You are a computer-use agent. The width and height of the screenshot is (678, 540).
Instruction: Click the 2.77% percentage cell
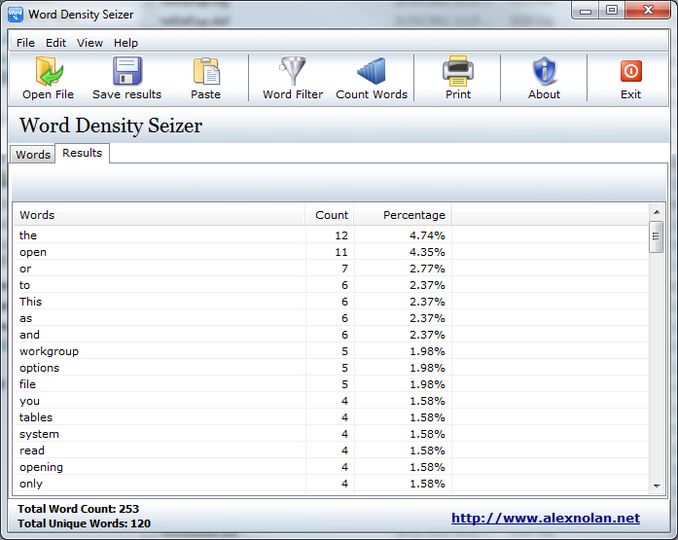pyautogui.click(x=427, y=268)
